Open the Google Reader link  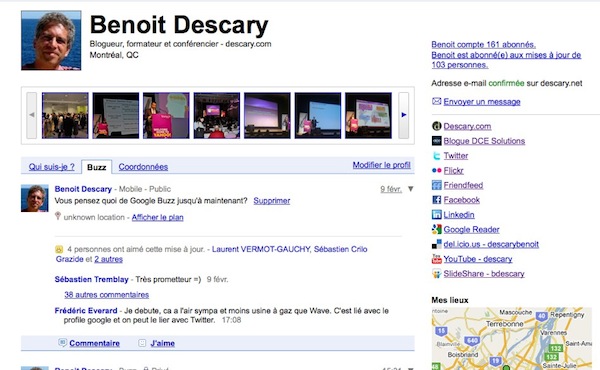tap(471, 230)
